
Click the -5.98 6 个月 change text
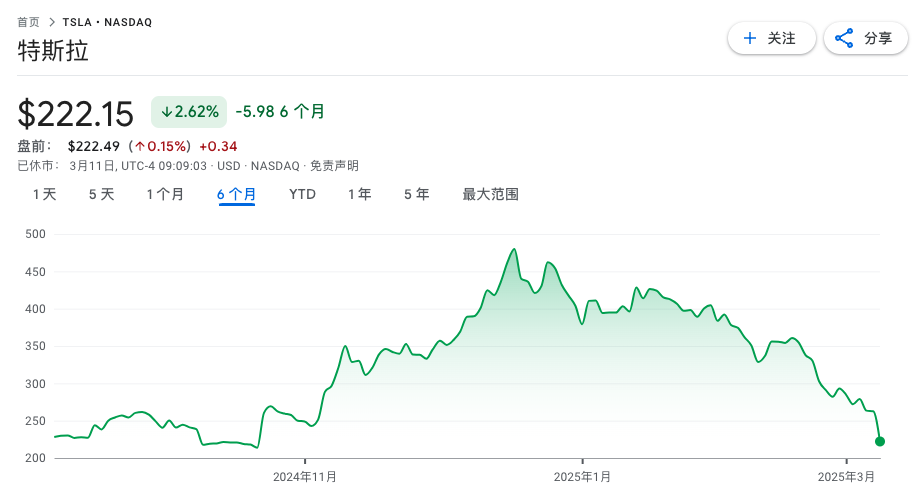tap(280, 111)
